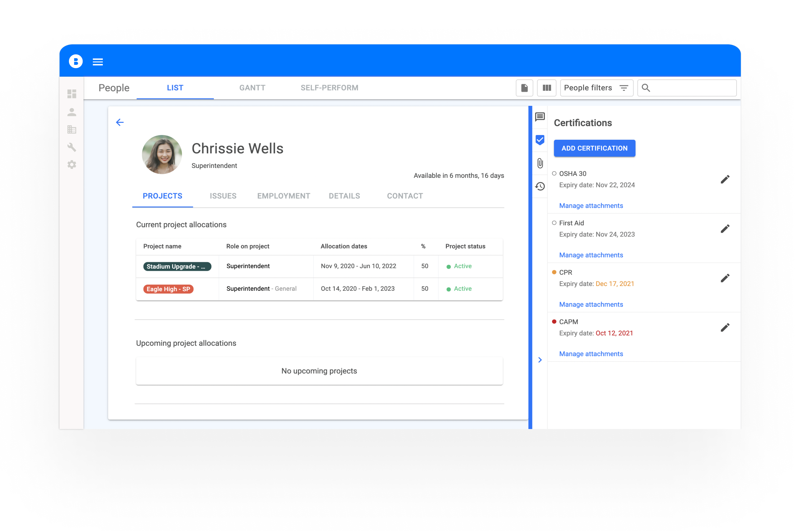Click the ADD CERTIFICATION button
The width and height of the screenshot is (812, 531).
(x=594, y=148)
